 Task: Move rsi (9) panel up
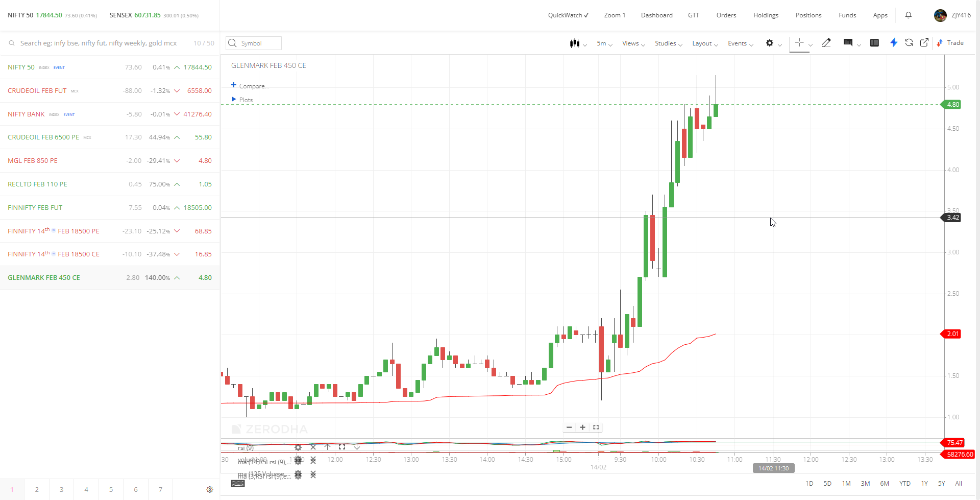pos(327,447)
